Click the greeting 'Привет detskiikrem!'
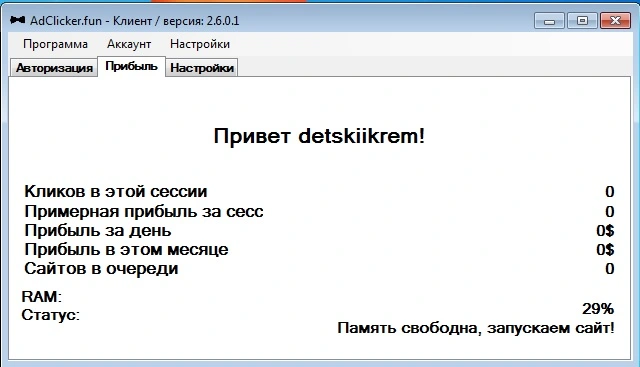This screenshot has width=640, height=367. 319,136
